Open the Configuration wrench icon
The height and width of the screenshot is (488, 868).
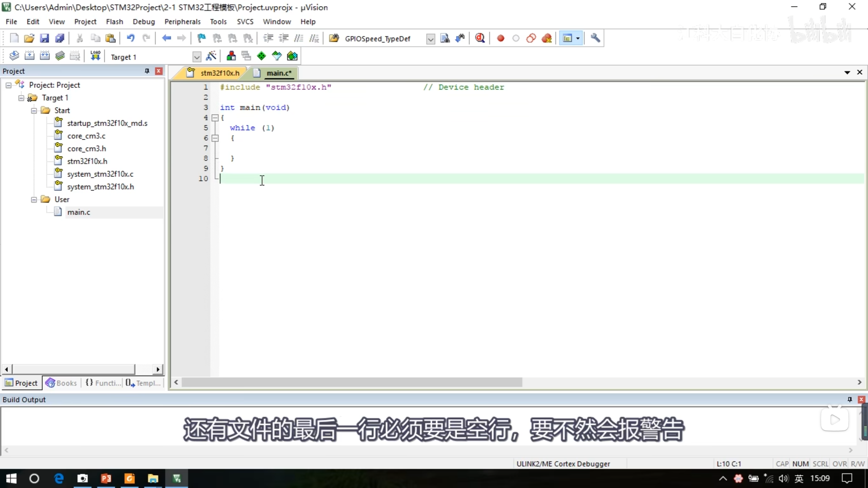595,38
